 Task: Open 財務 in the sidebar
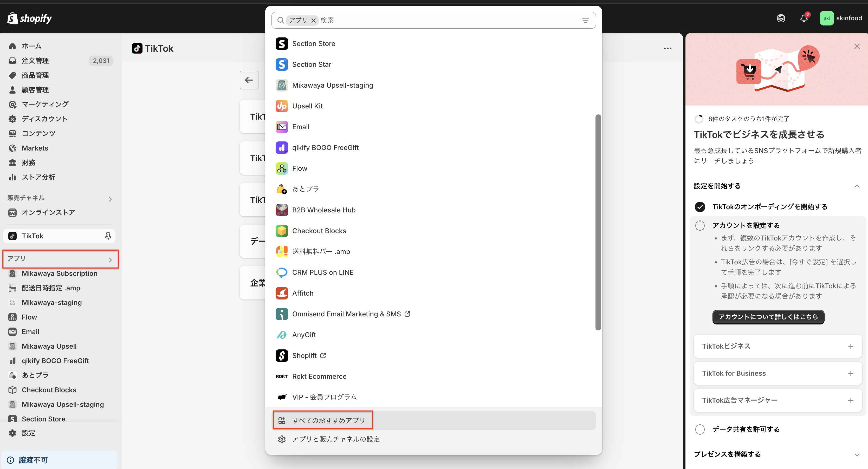[59, 163]
